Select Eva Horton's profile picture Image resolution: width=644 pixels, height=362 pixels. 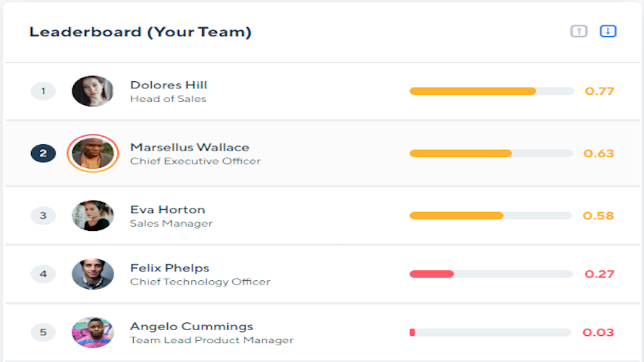point(93,216)
